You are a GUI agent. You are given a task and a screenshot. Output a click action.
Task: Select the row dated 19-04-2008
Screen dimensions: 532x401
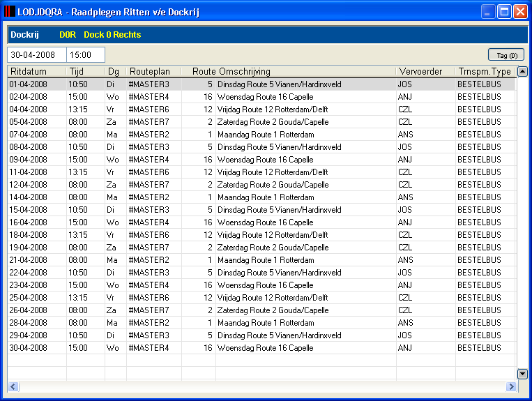pos(261,248)
